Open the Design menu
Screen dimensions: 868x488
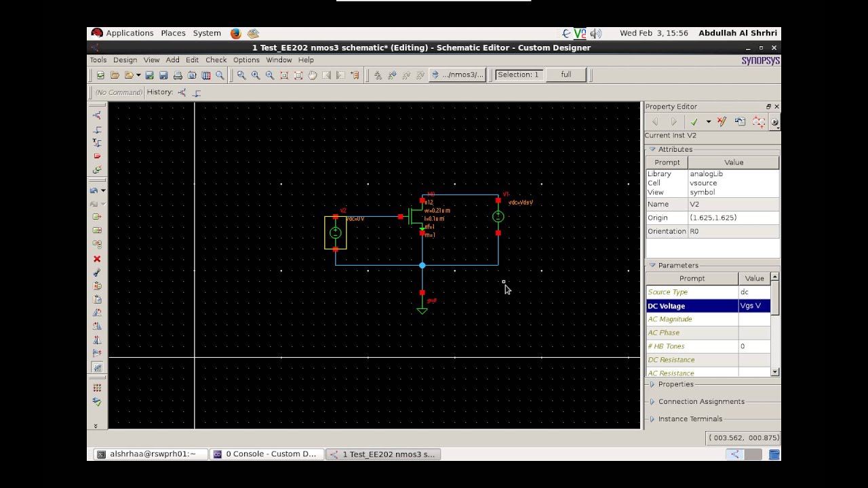tap(125, 60)
